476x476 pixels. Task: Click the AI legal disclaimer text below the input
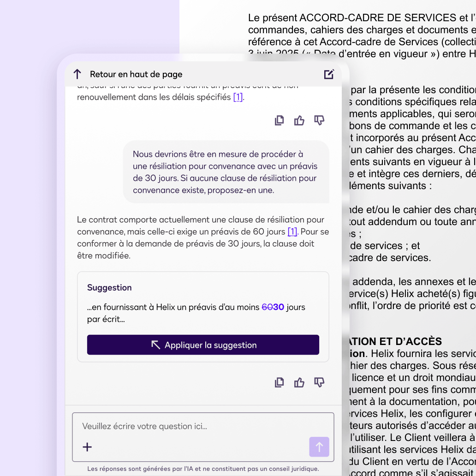203,469
